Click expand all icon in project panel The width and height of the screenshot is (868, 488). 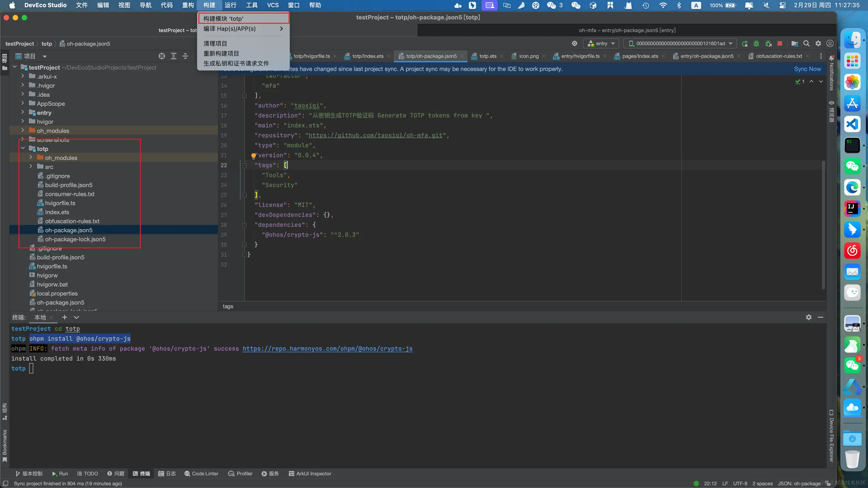click(174, 56)
